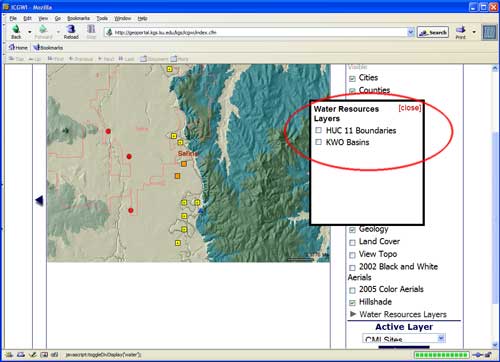500x362 pixels.
Task: Open the Back history dropdown arrow
Action: coord(30,32)
